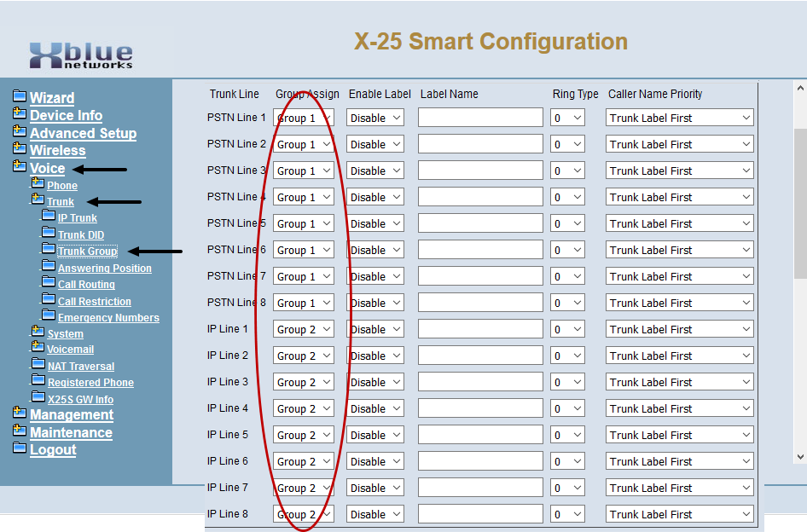Viewport: 807px width, 532px height.
Task: Open Group Assign dropdown for PSTN Line 6
Action: [x=304, y=250]
